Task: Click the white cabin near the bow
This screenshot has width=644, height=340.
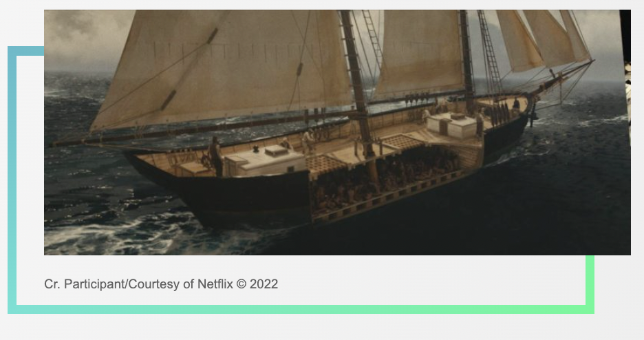Action: (452, 125)
